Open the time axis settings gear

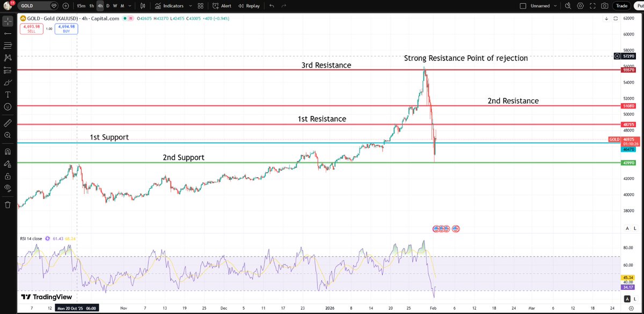pos(630,309)
